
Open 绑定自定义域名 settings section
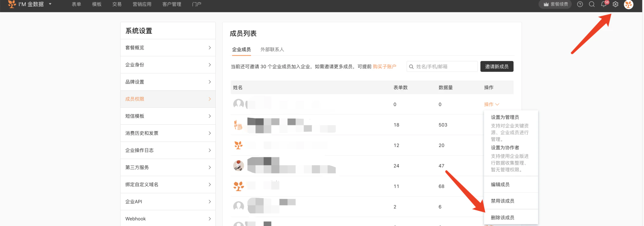pos(168,185)
